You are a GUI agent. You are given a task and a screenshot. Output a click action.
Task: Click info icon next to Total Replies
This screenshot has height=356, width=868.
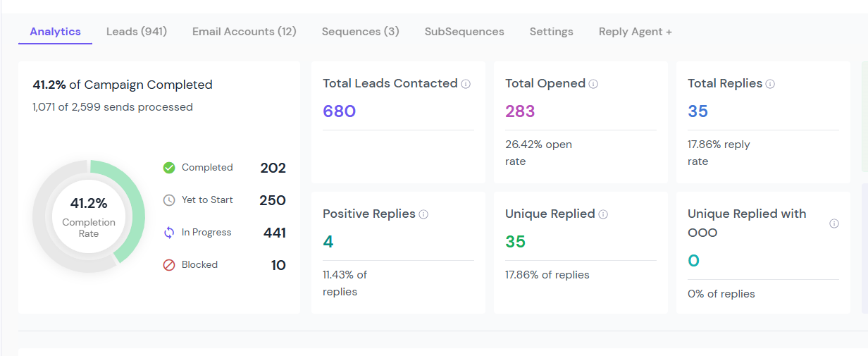[770, 84]
